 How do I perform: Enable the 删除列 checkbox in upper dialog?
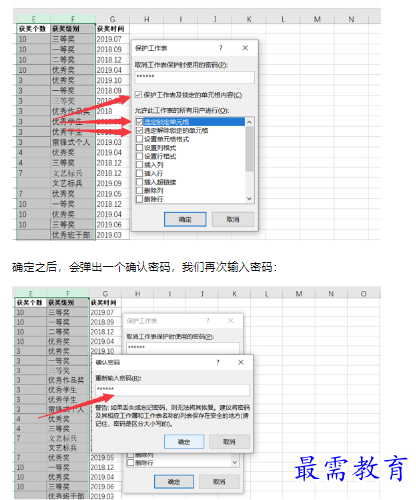click(x=139, y=191)
